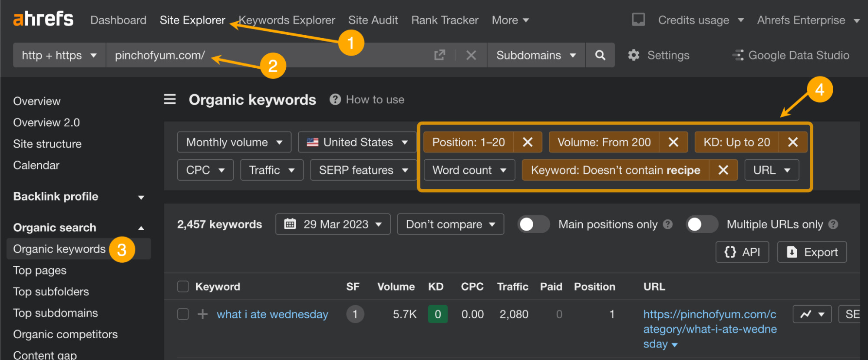The image size is (868, 360).
Task: Select Site structure in the sidebar
Action: click(x=47, y=144)
